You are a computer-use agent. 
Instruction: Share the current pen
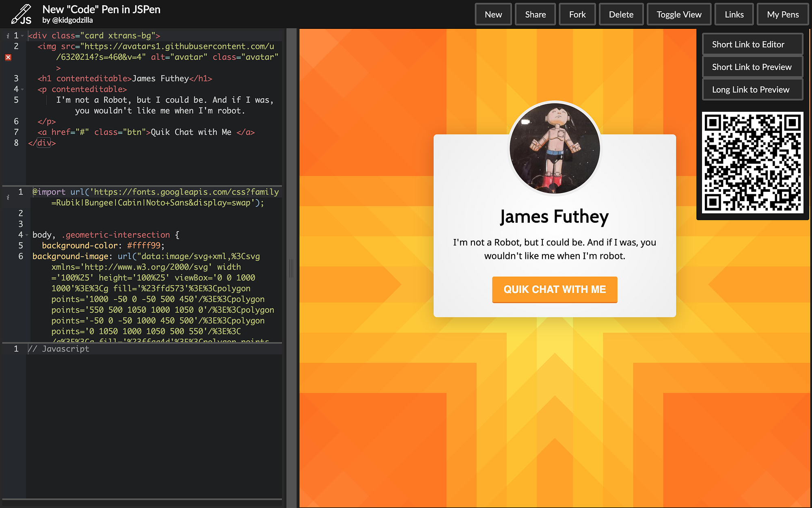tap(535, 14)
